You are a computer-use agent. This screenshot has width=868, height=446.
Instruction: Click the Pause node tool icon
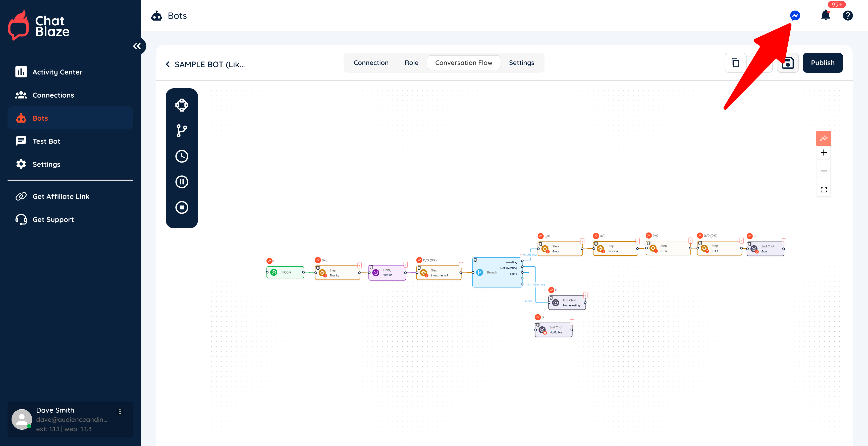182,182
